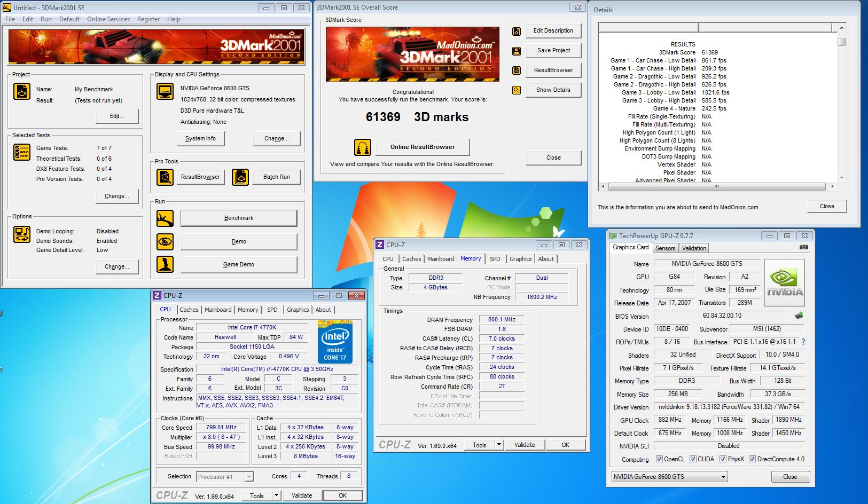Click the System Info button
The height and width of the screenshot is (504, 868).
click(x=200, y=138)
